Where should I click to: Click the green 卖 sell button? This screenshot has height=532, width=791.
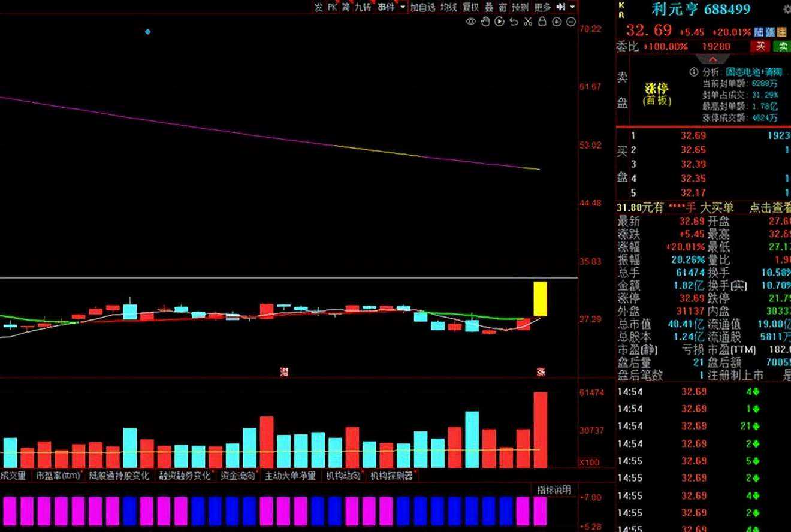click(782, 46)
